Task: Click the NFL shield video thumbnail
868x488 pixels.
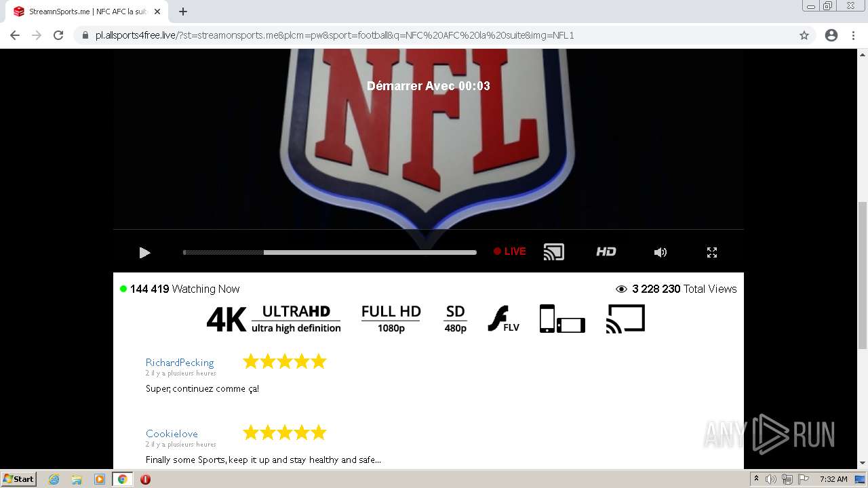Action: click(x=429, y=139)
